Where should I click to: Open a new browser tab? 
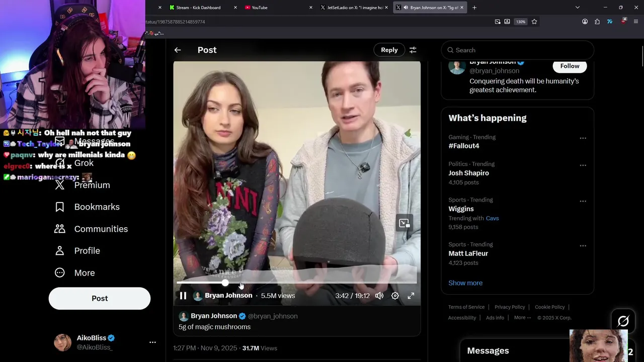coord(474,8)
